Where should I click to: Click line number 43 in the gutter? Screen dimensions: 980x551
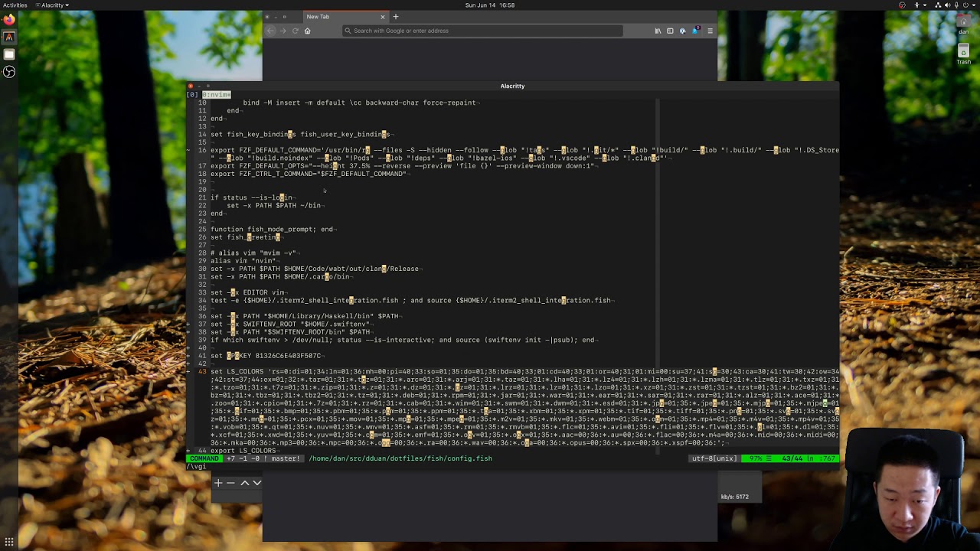click(202, 371)
